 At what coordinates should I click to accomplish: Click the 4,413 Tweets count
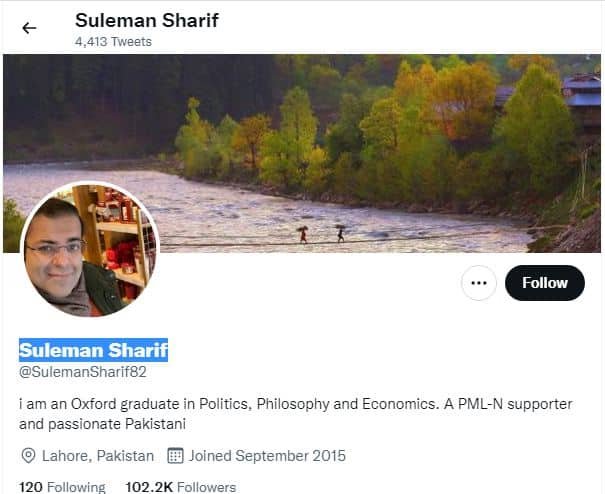click(113, 42)
